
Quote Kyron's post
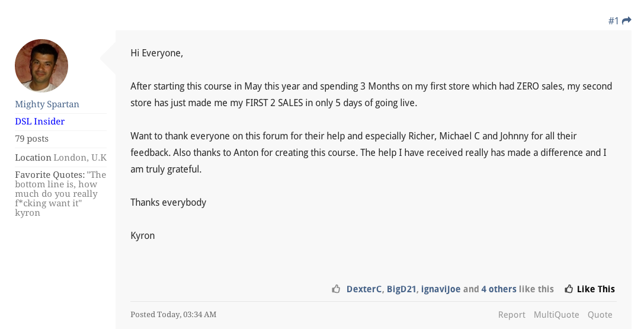click(x=600, y=315)
